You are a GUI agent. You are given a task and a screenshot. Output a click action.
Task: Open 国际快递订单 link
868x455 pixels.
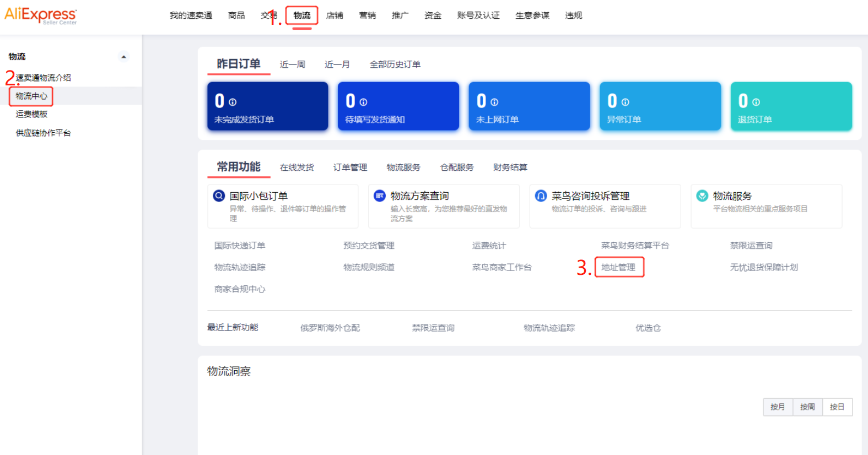click(240, 246)
